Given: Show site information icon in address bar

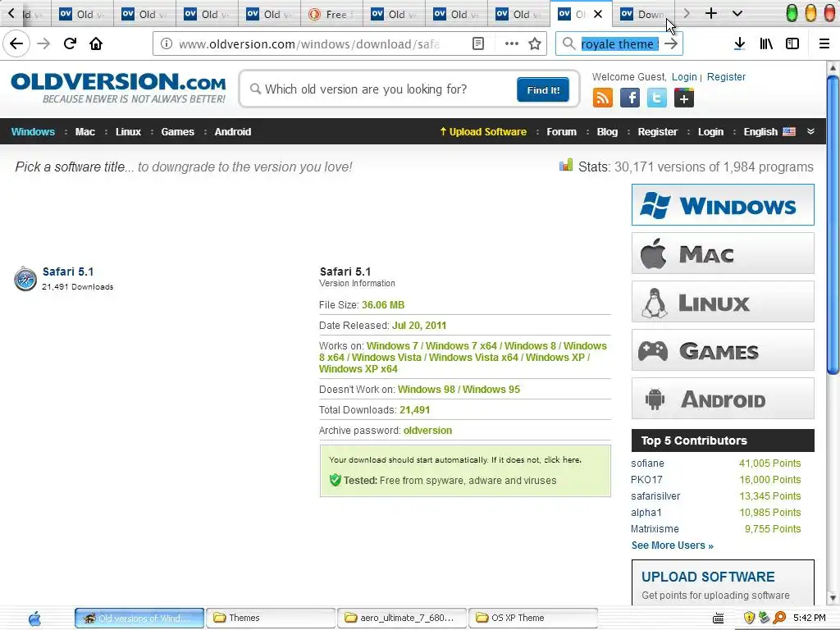Looking at the screenshot, I should click(x=167, y=44).
